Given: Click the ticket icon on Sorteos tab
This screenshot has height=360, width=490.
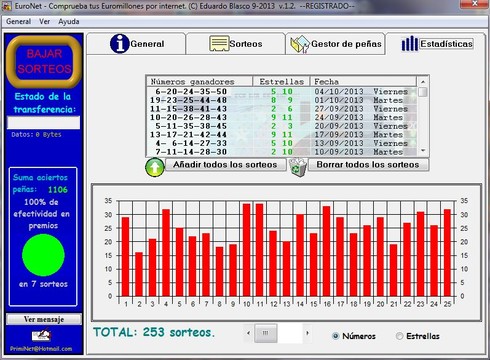Looking at the screenshot, I should point(219,44).
